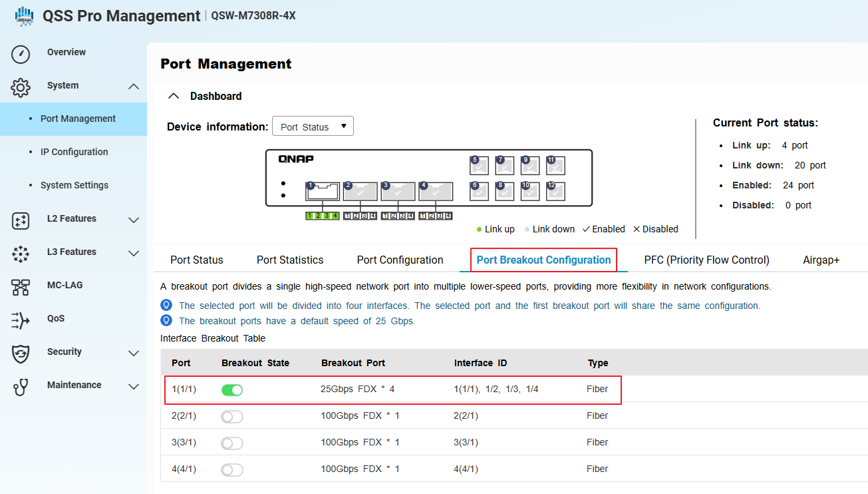Switch to the Port Statistics tab
The height and width of the screenshot is (494, 868).
pos(290,260)
